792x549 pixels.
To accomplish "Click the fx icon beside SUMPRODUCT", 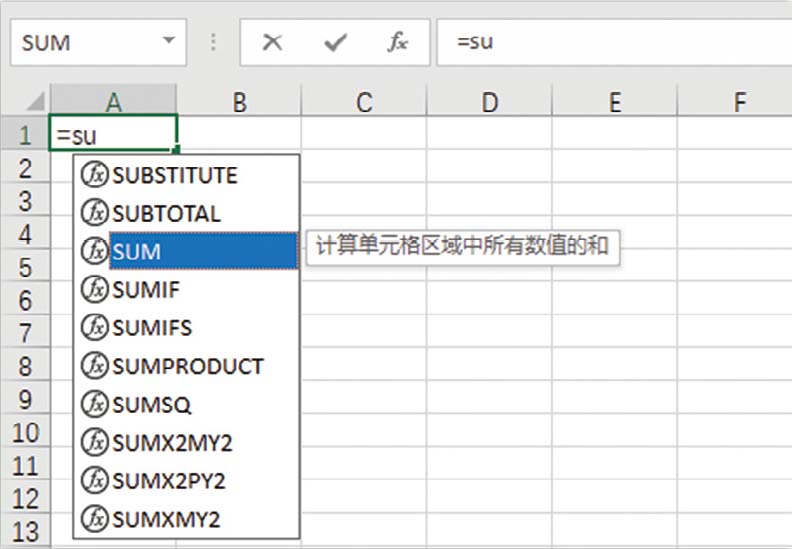I will pos(94,366).
